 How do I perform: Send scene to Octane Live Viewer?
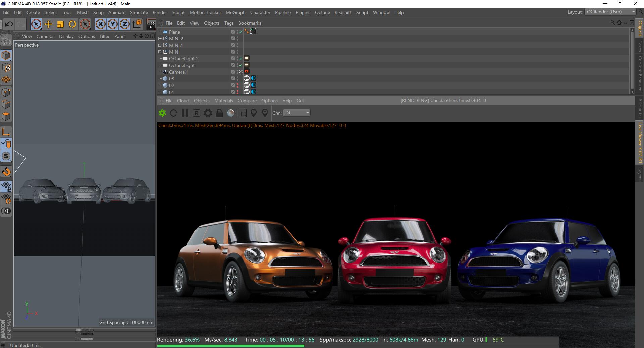(x=162, y=113)
